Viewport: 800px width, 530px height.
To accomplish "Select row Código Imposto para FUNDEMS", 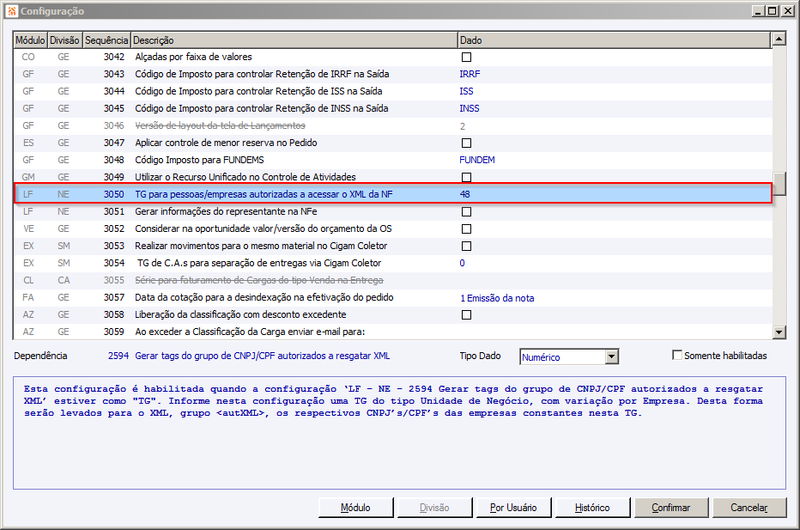I will click(x=393, y=160).
